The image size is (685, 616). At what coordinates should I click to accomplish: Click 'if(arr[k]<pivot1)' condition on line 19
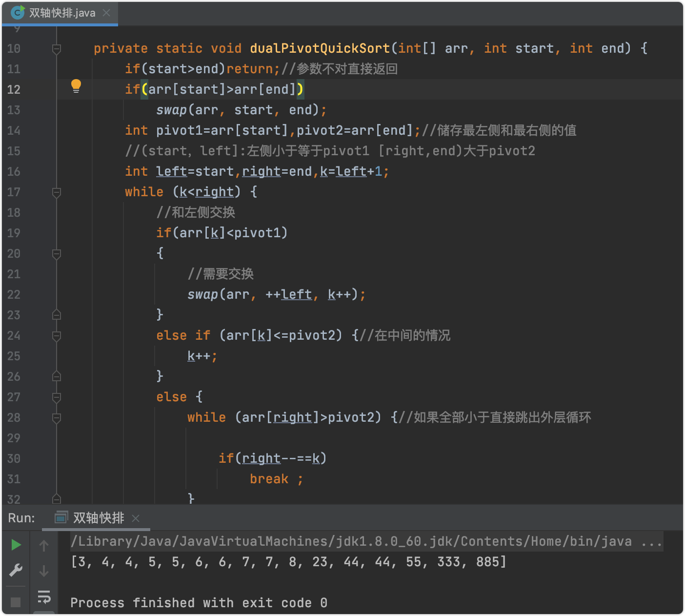(222, 233)
